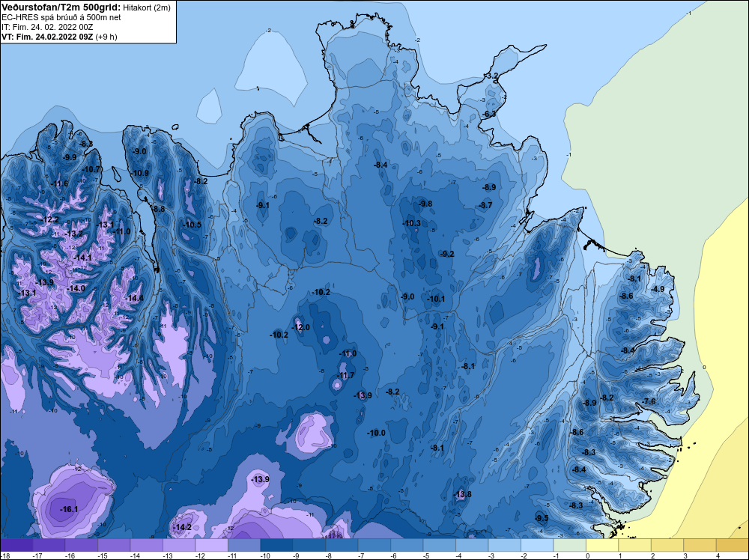
Task: Click the temperature label -10.9
Action: tap(140, 173)
